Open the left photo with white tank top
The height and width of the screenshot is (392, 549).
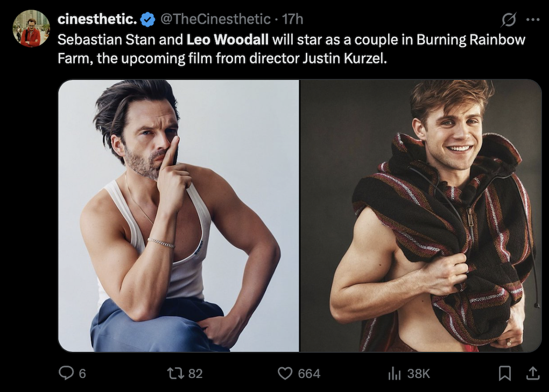[x=179, y=215]
